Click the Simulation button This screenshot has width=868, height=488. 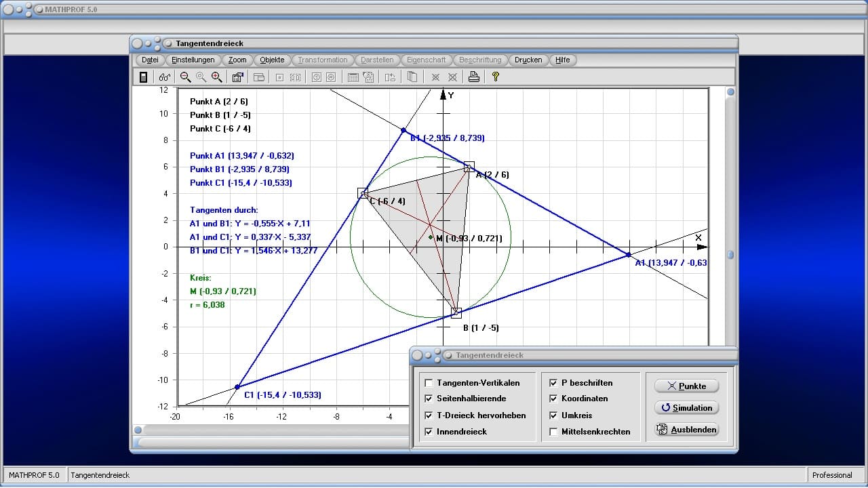(686, 407)
